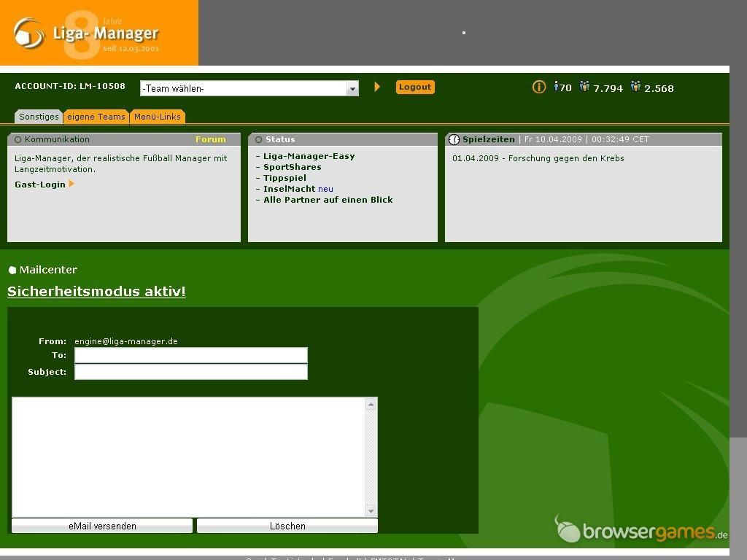Focus the Subject input field
Screen dimensions: 747x560
[x=191, y=372]
